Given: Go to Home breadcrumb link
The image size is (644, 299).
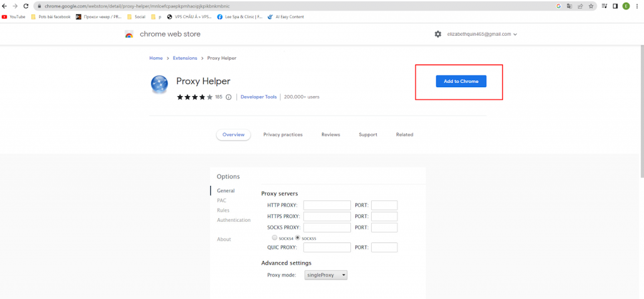Looking at the screenshot, I should click(x=156, y=58).
